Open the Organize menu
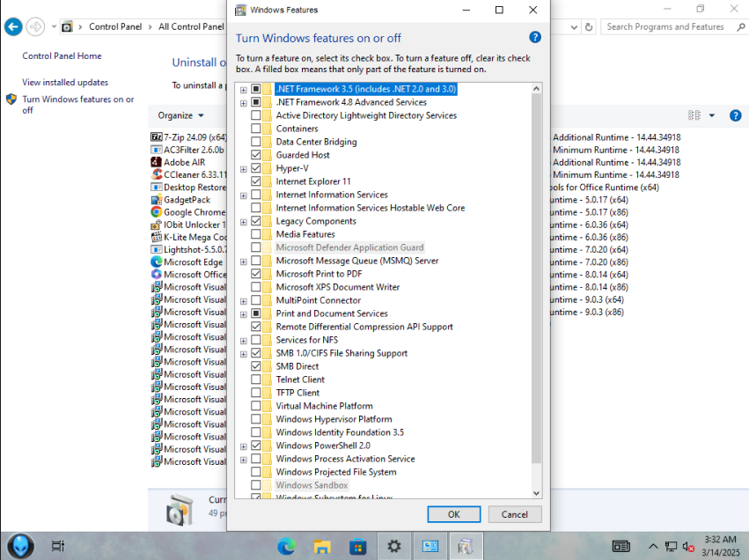Screen dimensions: 749x560 181,115
